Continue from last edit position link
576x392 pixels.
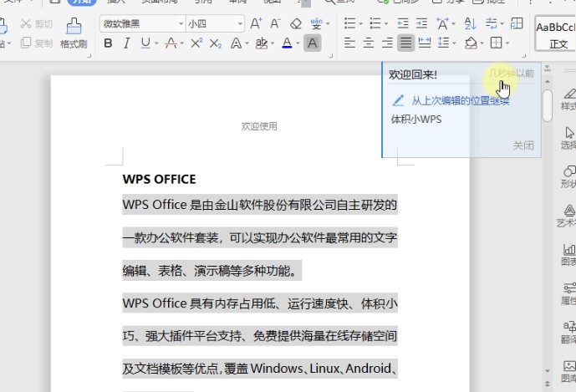pos(460,100)
